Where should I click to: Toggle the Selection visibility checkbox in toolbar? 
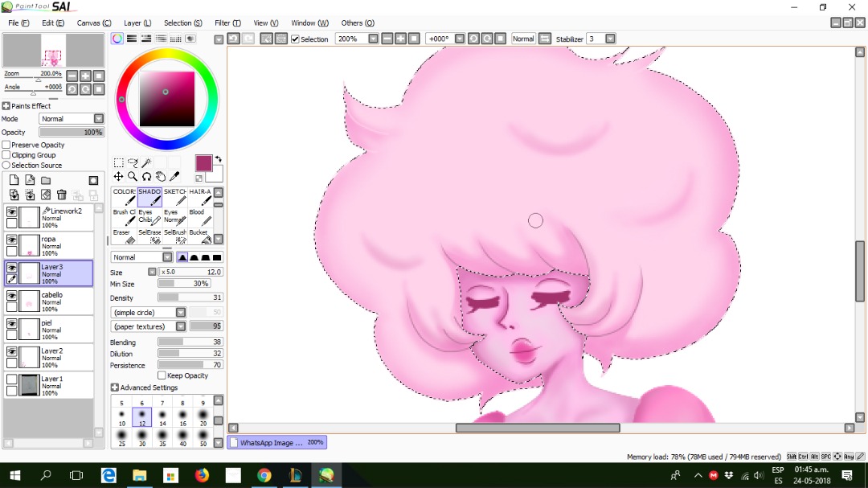295,39
